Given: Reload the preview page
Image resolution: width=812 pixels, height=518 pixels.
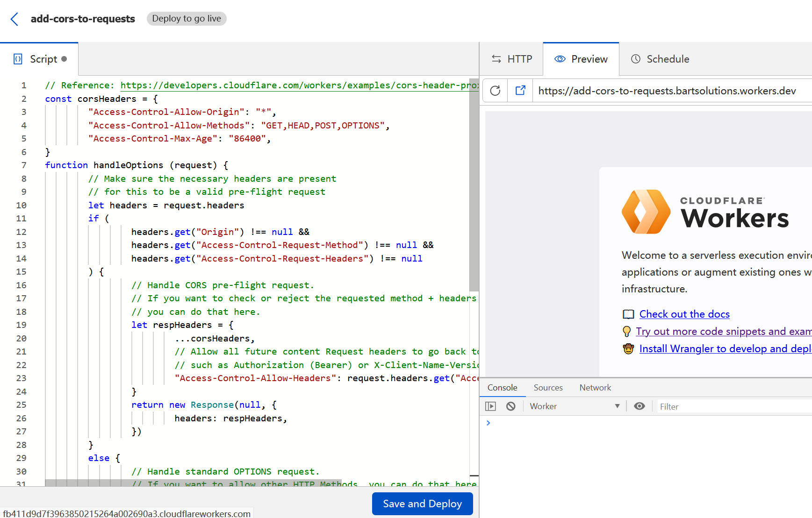Looking at the screenshot, I should click(x=495, y=90).
